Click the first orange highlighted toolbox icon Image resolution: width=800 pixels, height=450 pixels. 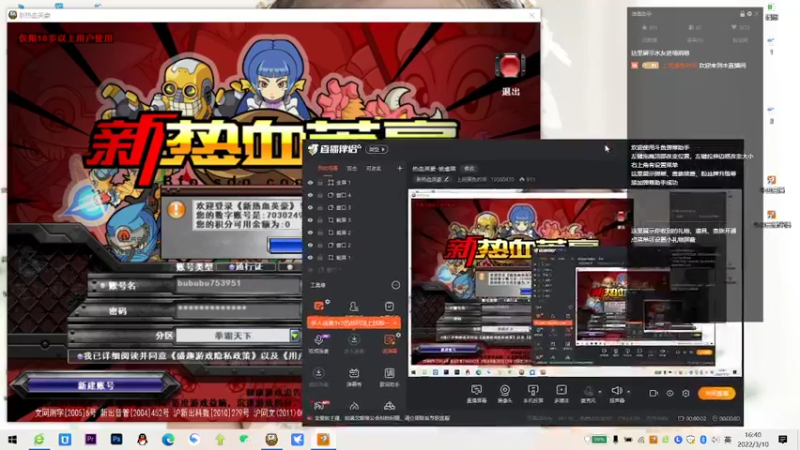coord(319,306)
